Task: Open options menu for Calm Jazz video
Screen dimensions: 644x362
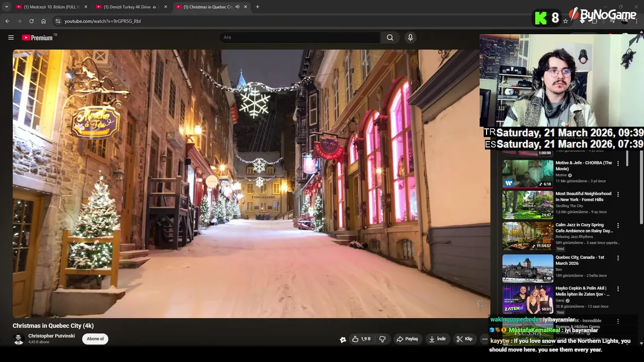Action: tap(618, 226)
